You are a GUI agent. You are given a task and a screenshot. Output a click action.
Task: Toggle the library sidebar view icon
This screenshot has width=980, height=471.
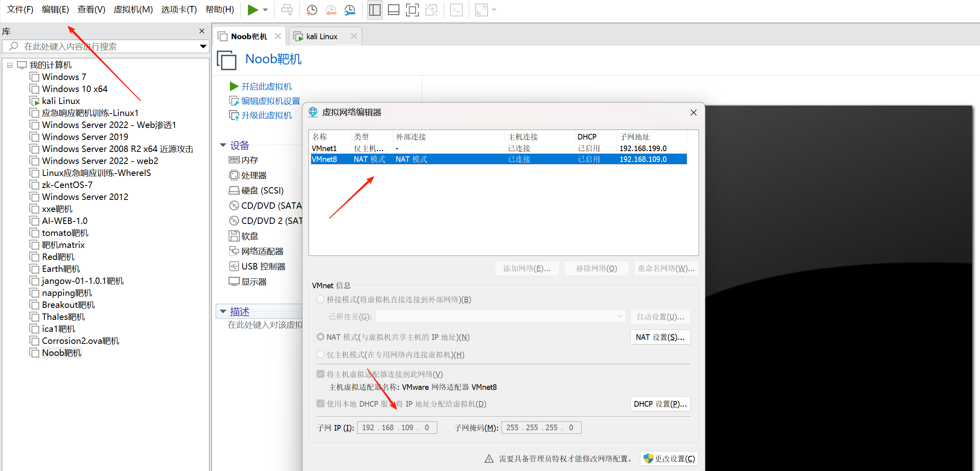click(x=374, y=10)
